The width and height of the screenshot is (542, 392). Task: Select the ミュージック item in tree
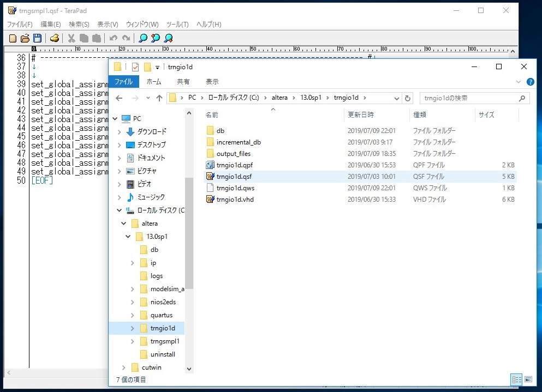pyautogui.click(x=151, y=197)
